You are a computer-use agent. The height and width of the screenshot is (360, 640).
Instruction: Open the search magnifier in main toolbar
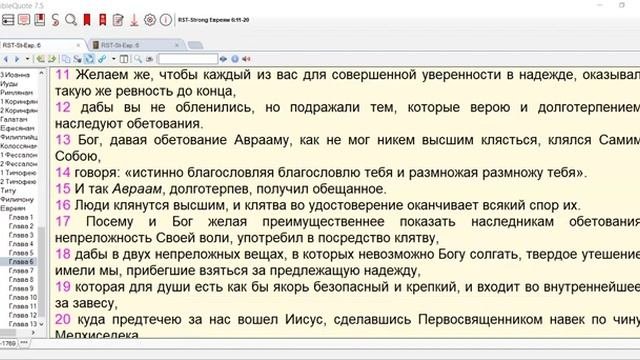pyautogui.click(x=71, y=20)
